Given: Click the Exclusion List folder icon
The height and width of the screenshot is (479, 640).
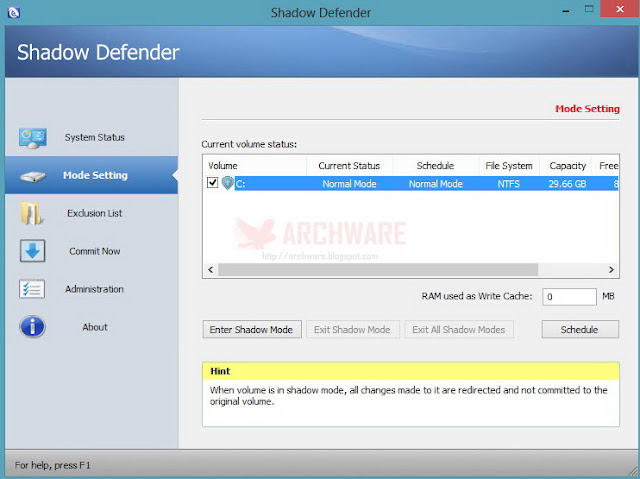Looking at the screenshot, I should coord(32,213).
